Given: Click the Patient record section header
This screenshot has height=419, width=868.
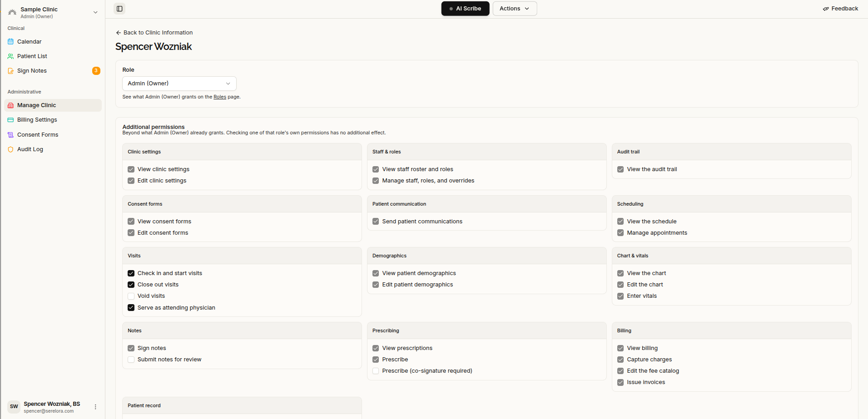Looking at the screenshot, I should pos(242,405).
